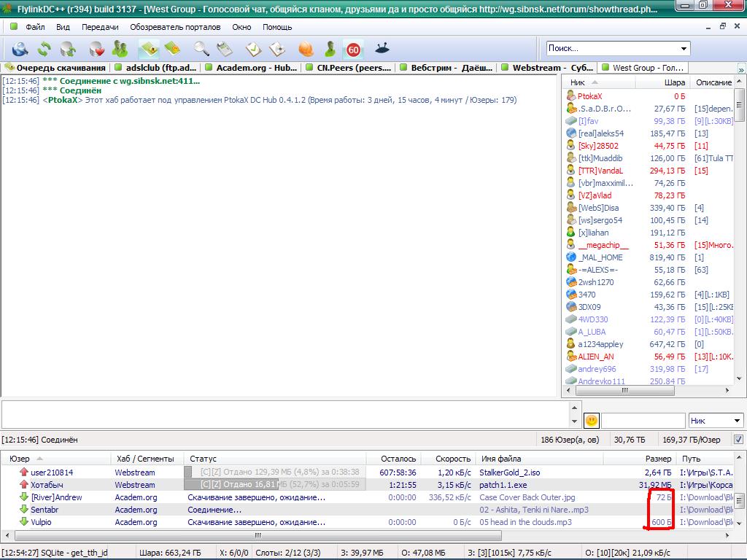Click the globe with magnifier toolbar icon
The width and height of the screenshot is (747, 560).
[x=20, y=49]
